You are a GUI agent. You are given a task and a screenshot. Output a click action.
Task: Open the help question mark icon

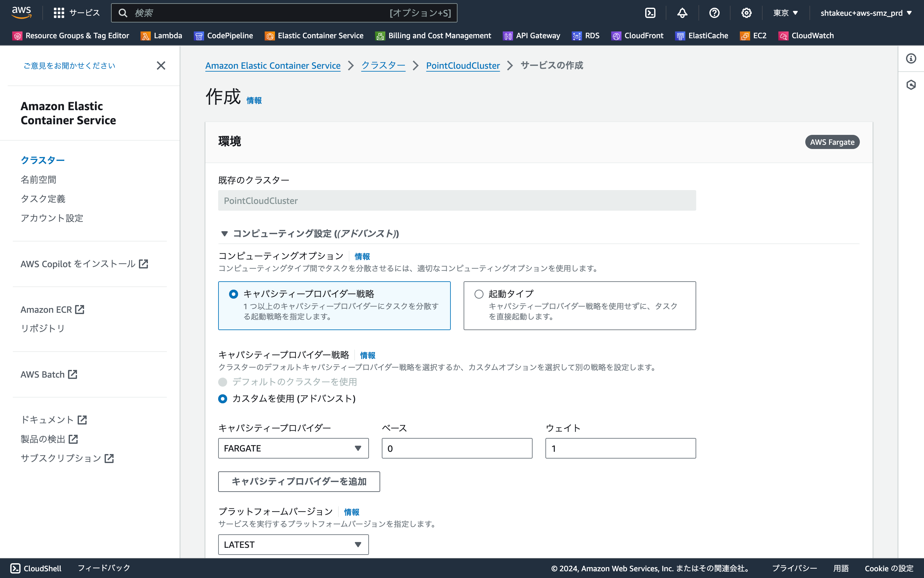714,13
